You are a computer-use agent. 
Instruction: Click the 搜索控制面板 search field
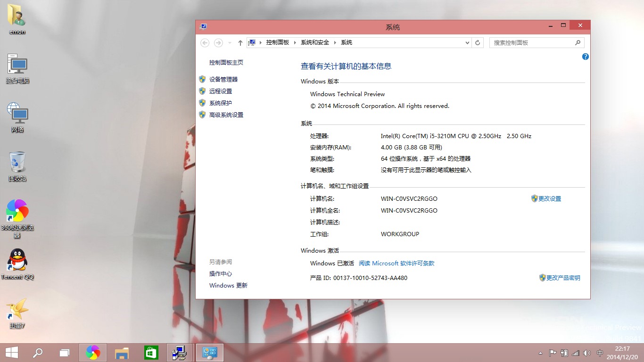tap(537, 42)
